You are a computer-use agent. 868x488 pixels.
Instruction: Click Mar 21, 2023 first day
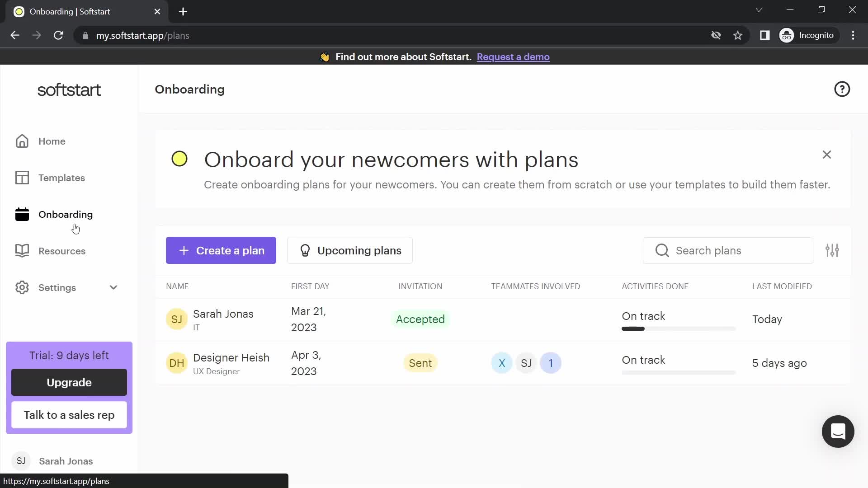[x=309, y=319]
